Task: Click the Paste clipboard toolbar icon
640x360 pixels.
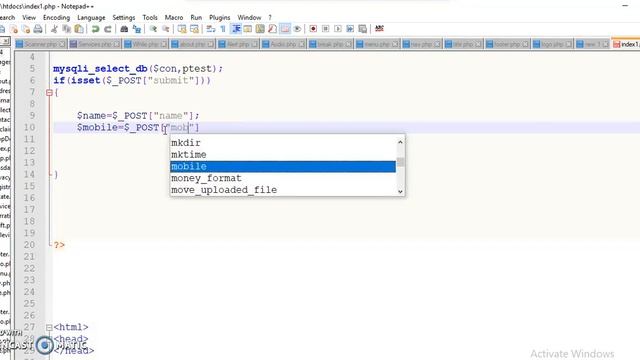Action: click(x=79, y=29)
